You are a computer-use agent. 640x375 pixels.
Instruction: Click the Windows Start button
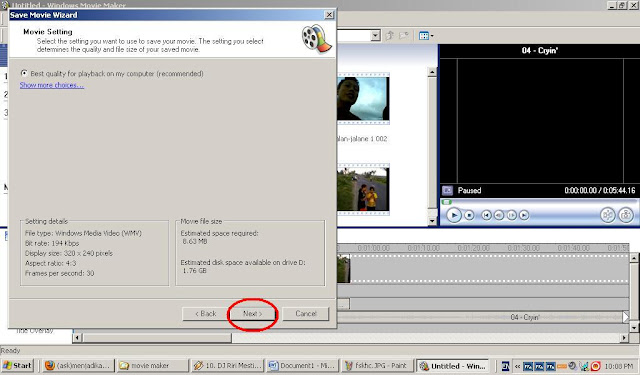pos(17,365)
